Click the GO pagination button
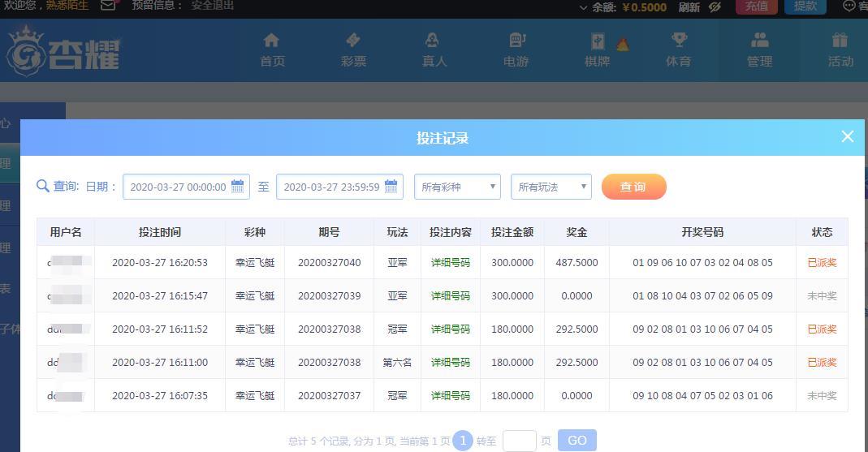 577,441
